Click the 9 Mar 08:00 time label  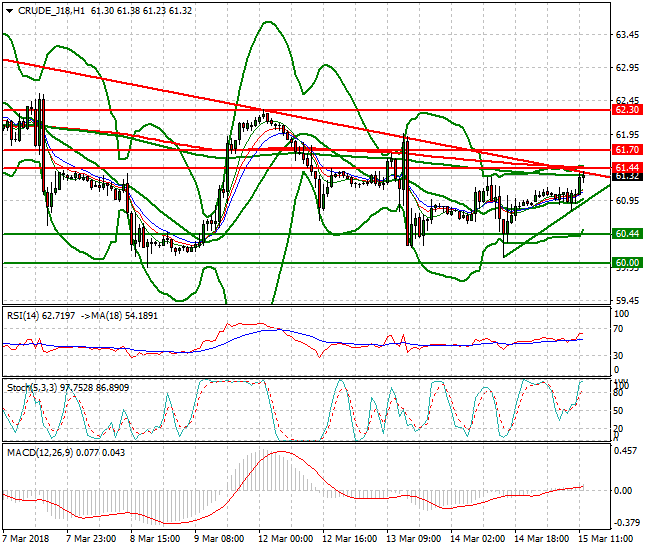pyautogui.click(x=219, y=539)
